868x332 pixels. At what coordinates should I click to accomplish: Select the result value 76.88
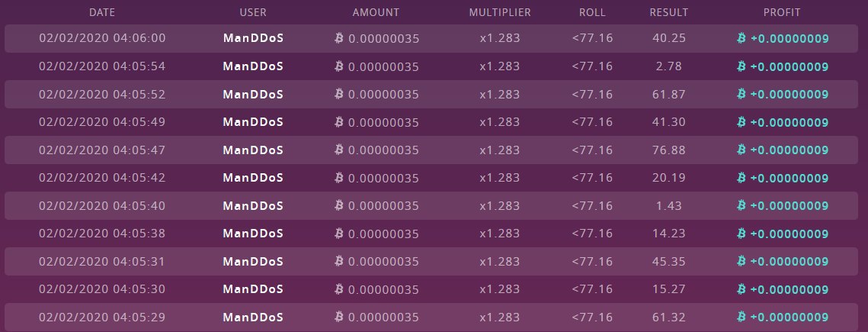(668, 150)
